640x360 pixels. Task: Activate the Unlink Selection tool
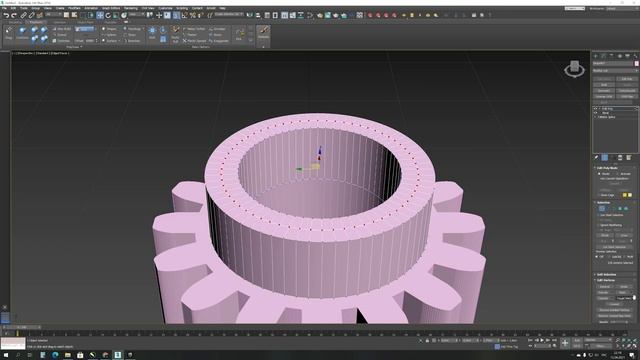pyautogui.click(x=31, y=15)
